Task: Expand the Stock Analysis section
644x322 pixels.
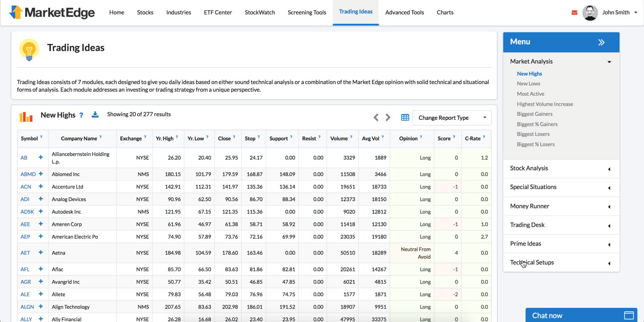Action: point(609,169)
